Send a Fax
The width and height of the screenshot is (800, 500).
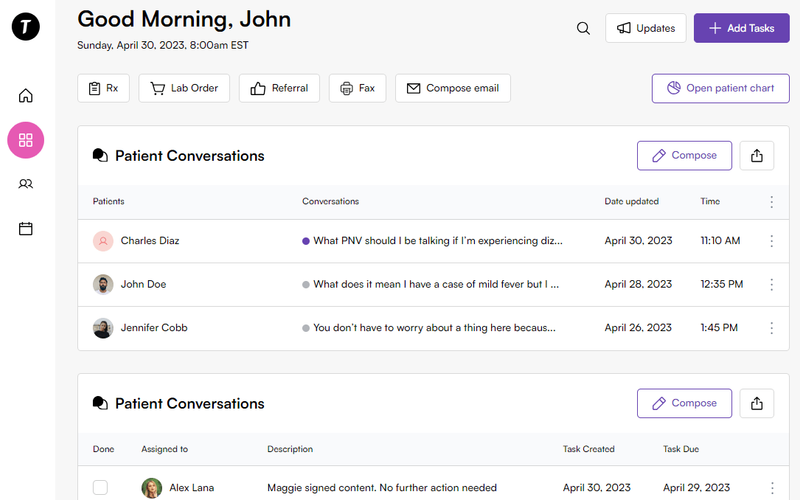click(357, 88)
